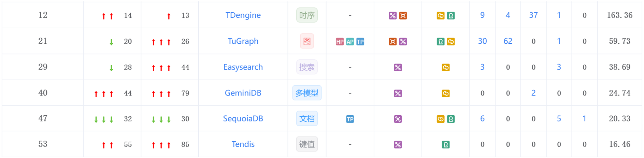Select the score 38.69 cell
This screenshot has height=158, width=644.
pyautogui.click(x=619, y=67)
